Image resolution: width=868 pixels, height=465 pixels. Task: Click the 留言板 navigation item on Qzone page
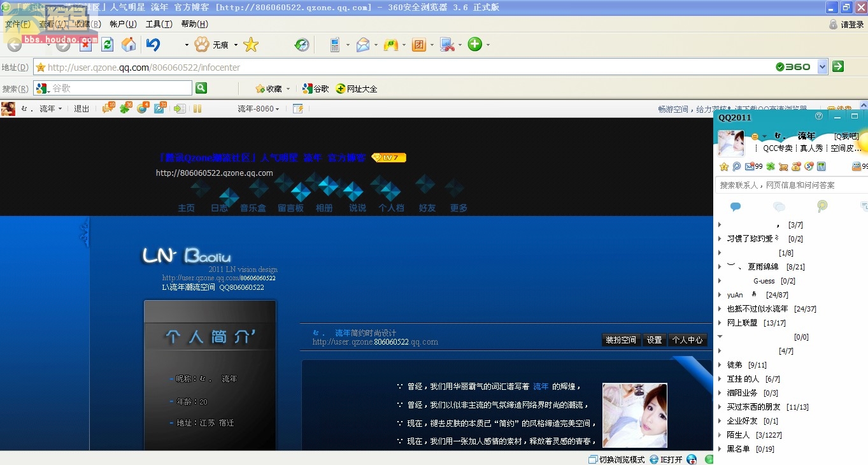pos(290,208)
